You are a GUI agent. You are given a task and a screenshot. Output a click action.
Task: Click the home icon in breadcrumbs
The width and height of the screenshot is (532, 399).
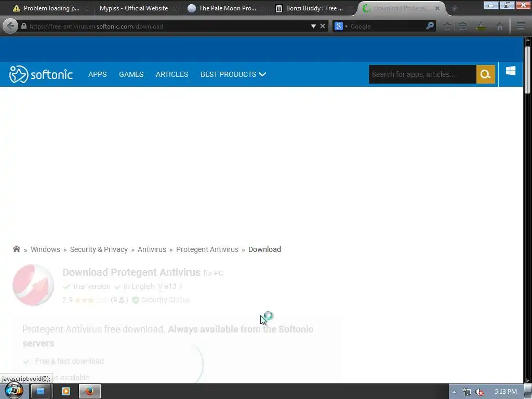(x=16, y=249)
